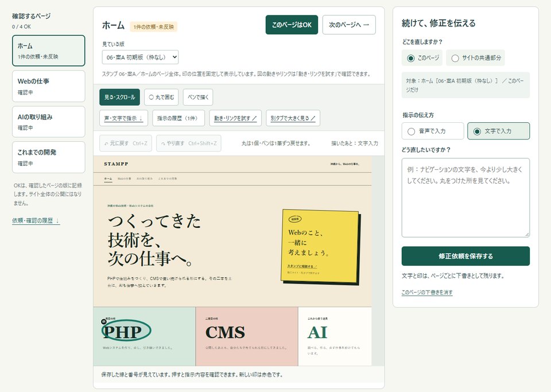Click the AI card in preview

tap(335, 336)
